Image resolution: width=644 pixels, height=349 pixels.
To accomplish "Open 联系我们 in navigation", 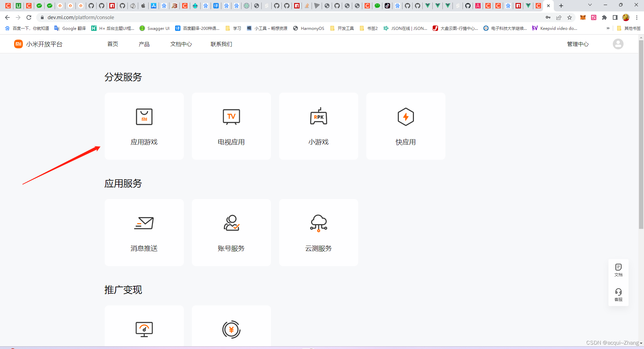I will point(221,44).
